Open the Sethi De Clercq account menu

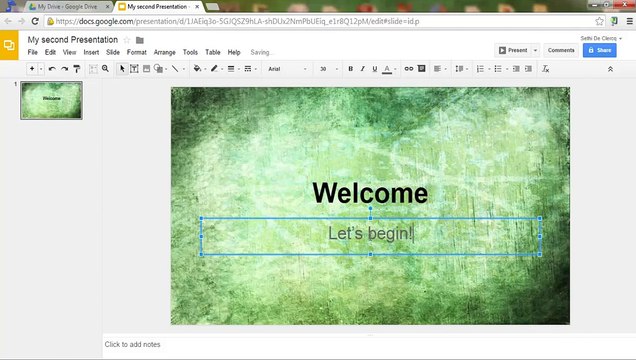pos(601,38)
